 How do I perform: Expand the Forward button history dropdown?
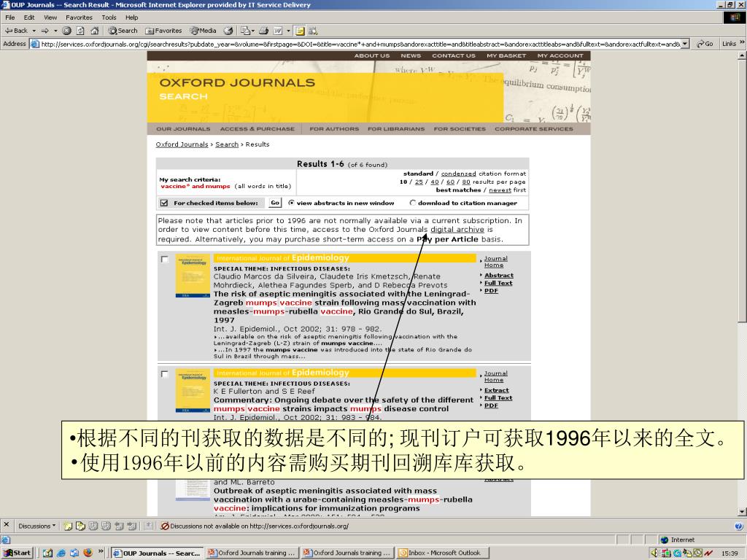55,31
